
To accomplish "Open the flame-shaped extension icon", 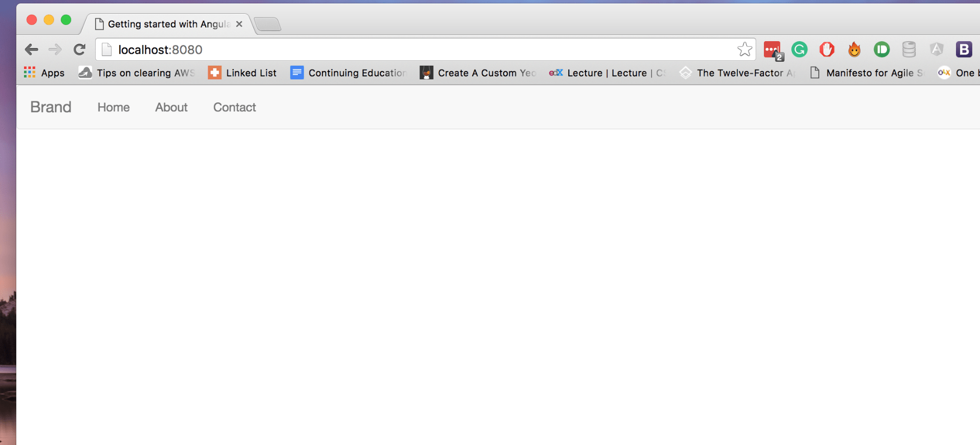I will tap(855, 49).
